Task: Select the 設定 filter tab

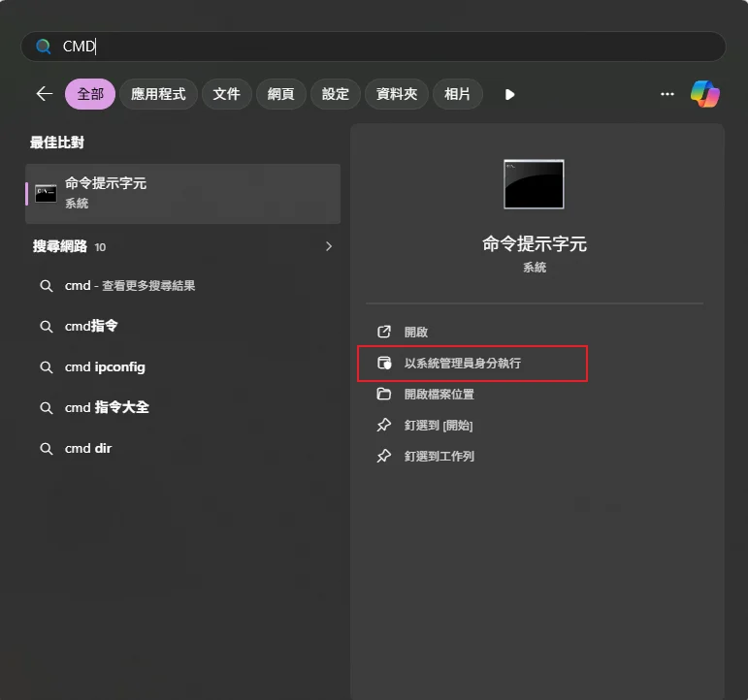Action: (x=336, y=94)
